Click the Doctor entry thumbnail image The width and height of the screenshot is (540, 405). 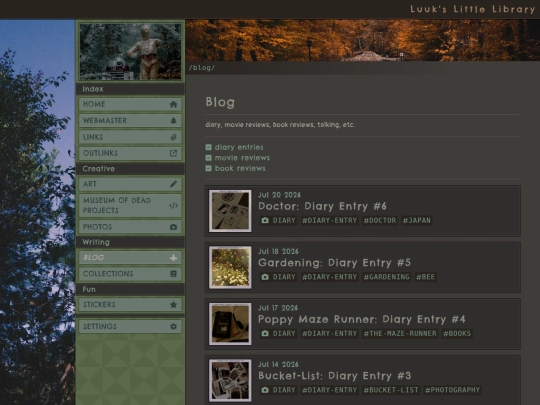coord(230,211)
